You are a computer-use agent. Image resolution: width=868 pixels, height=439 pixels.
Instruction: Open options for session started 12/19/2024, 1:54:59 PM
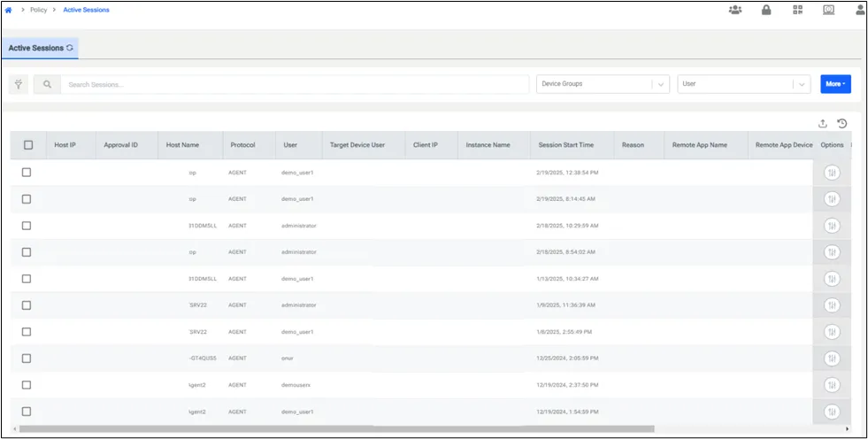pyautogui.click(x=832, y=412)
